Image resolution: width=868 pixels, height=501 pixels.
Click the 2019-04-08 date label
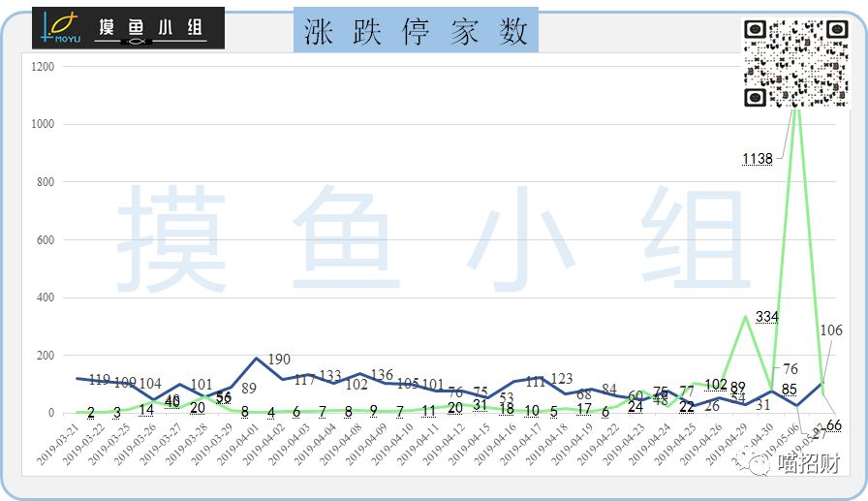pyautogui.click(x=340, y=444)
